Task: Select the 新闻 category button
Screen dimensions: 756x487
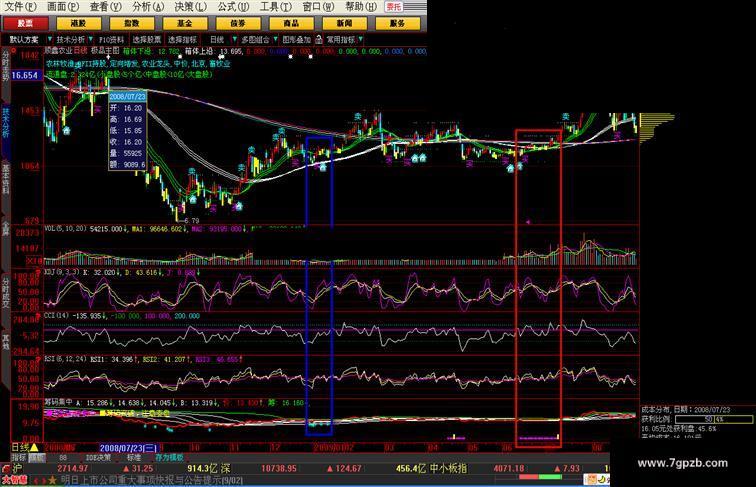Action: click(344, 23)
